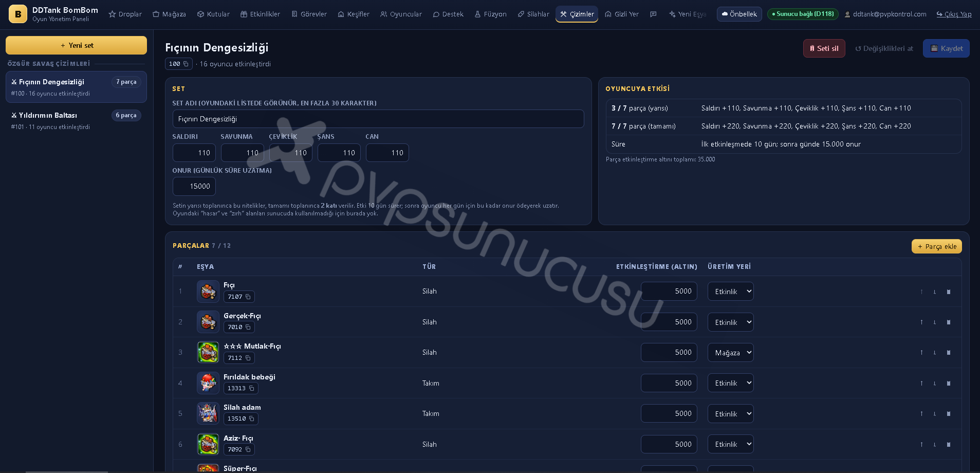The image size is (980, 473).
Task: Click the Saldırı value field
Action: (194, 153)
